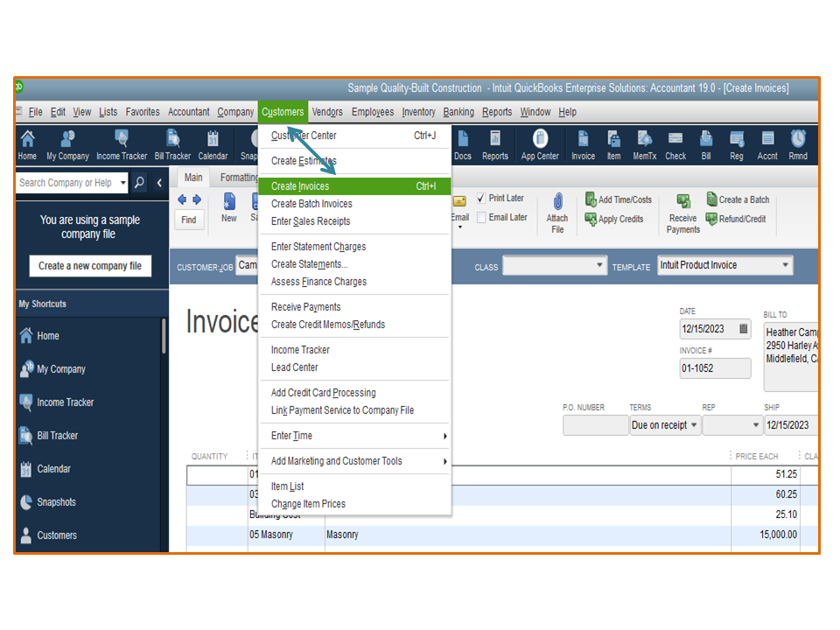The height and width of the screenshot is (630, 840).
Task: Click Add Time/Costs icon
Action: (619, 199)
